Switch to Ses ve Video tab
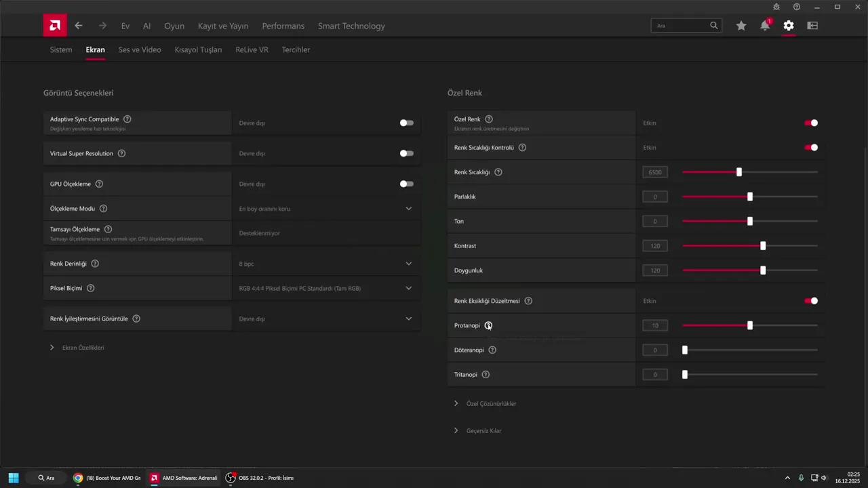The width and height of the screenshot is (868, 488). (x=140, y=49)
